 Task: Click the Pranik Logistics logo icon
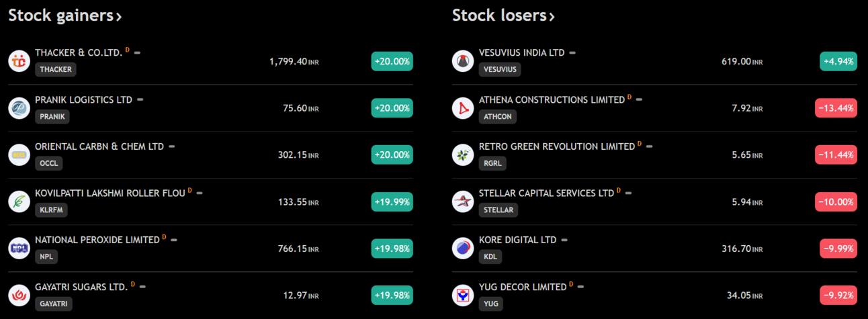[x=19, y=108]
